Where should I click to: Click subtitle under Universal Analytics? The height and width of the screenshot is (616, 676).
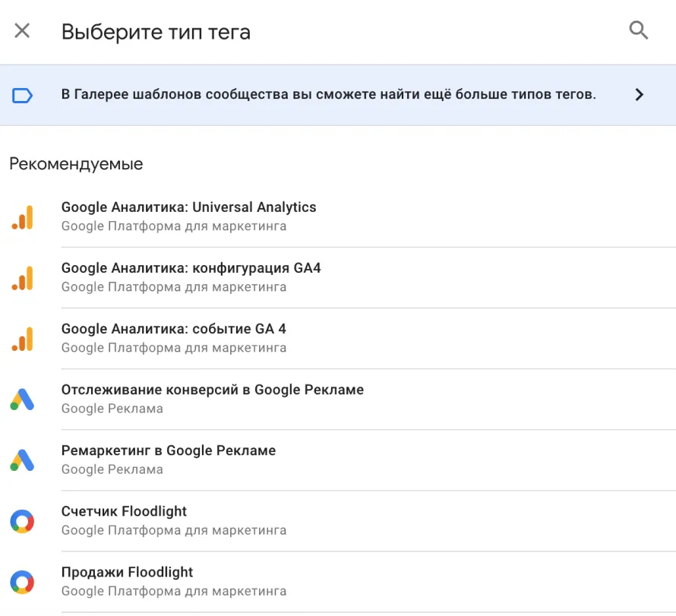[174, 226]
